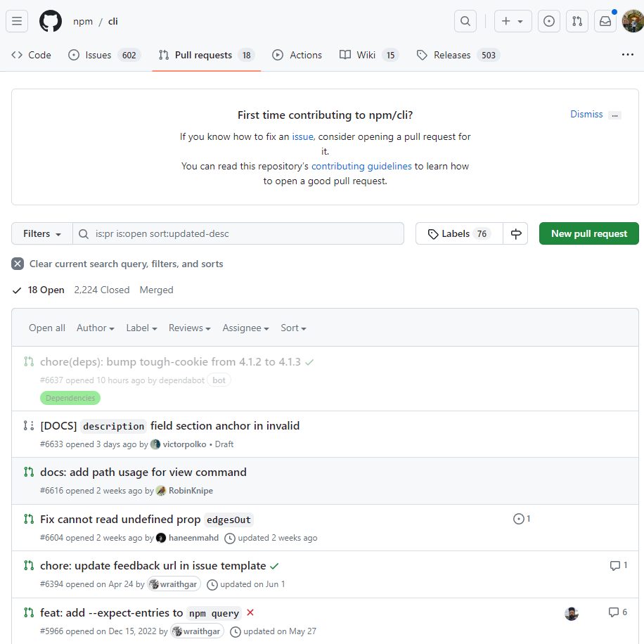644x644 pixels.
Task: Click assignee avatar on expect-entries PR
Action: tap(572, 614)
